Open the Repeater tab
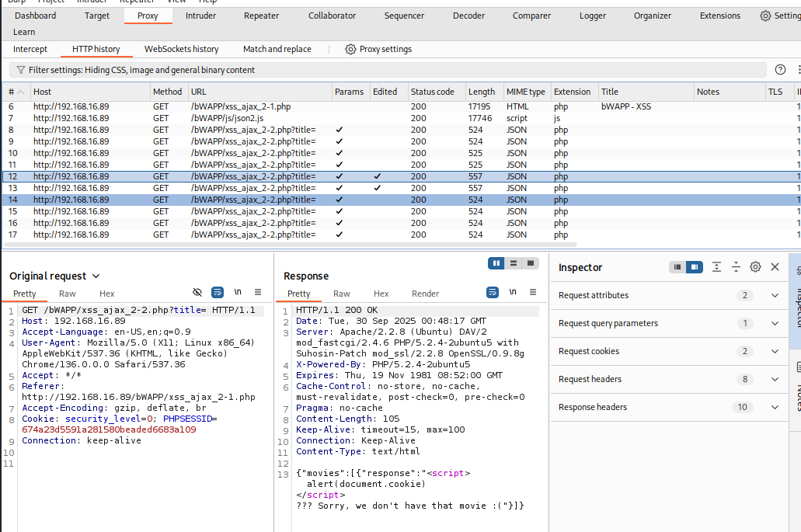Image resolution: width=801 pixels, height=532 pixels. click(262, 16)
